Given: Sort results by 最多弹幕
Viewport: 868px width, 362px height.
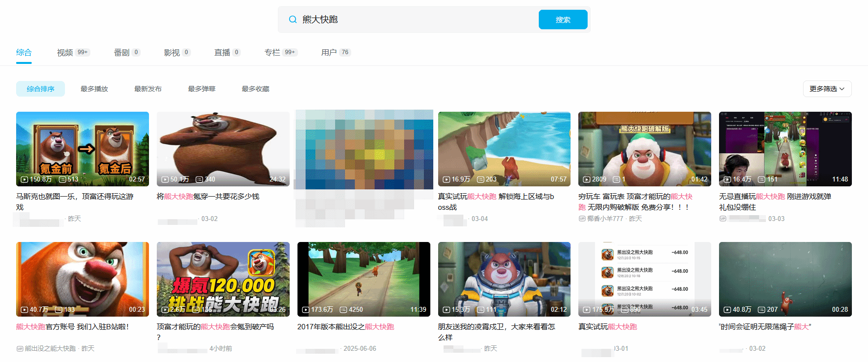Looking at the screenshot, I should coord(202,89).
